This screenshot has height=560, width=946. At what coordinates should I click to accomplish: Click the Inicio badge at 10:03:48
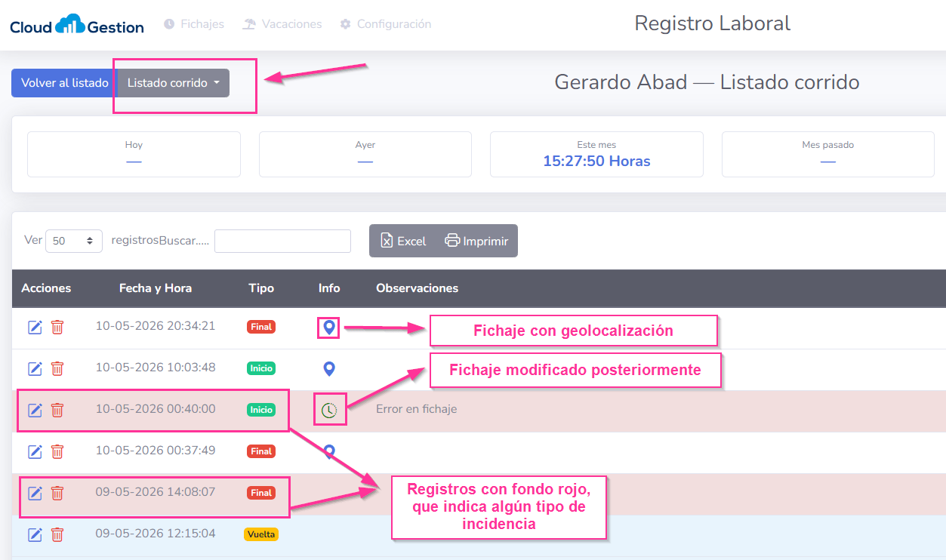[x=261, y=368]
